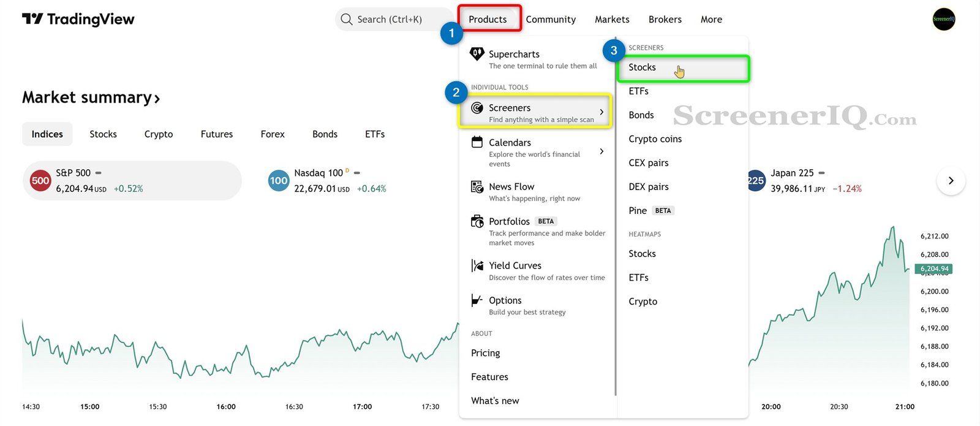The image size is (980, 426).
Task: Open the Community menu
Action: (x=551, y=19)
